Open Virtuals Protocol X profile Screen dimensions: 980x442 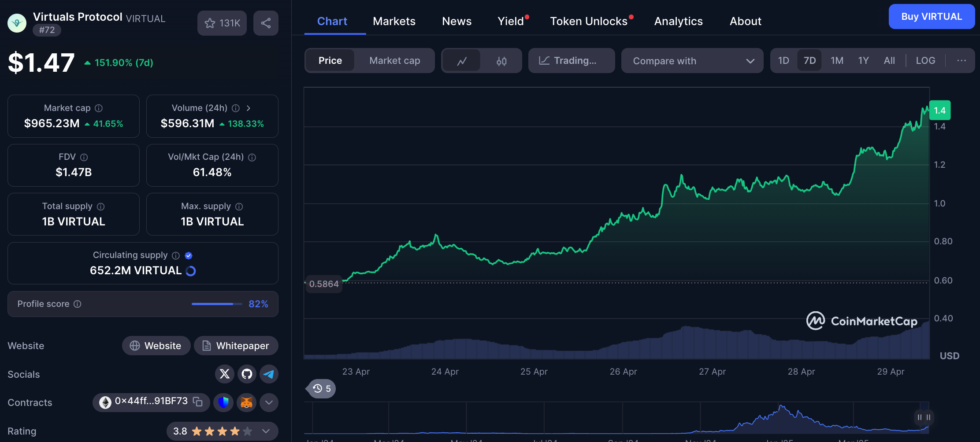225,374
